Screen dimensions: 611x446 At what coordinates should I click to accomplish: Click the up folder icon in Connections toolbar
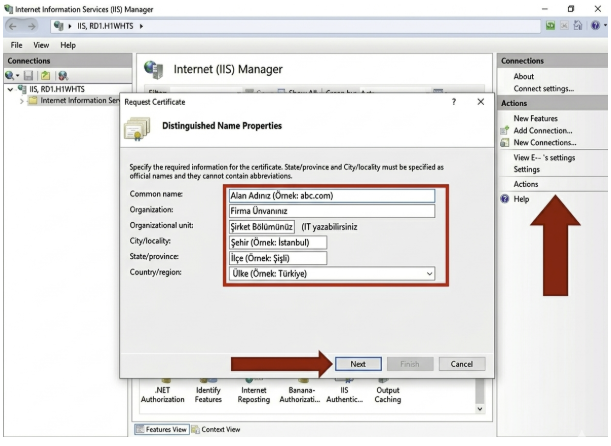(46, 75)
